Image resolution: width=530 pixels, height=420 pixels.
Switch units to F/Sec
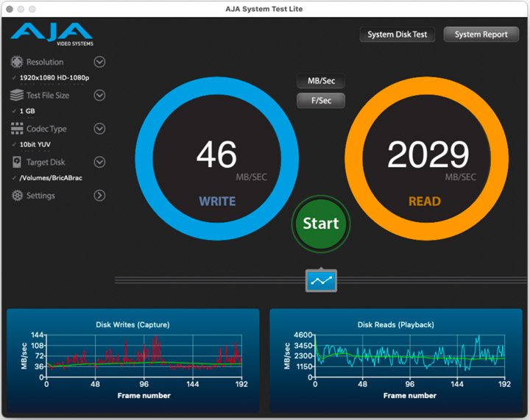(321, 101)
